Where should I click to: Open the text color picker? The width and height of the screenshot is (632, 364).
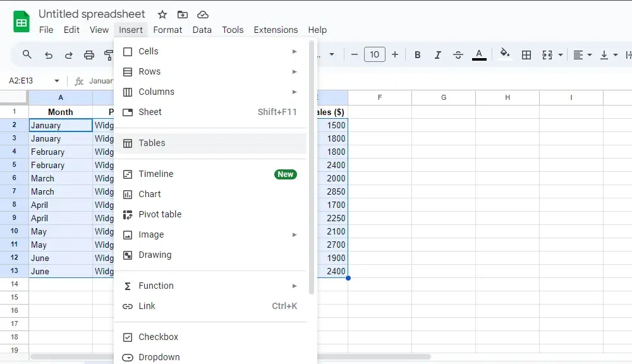[479, 54]
